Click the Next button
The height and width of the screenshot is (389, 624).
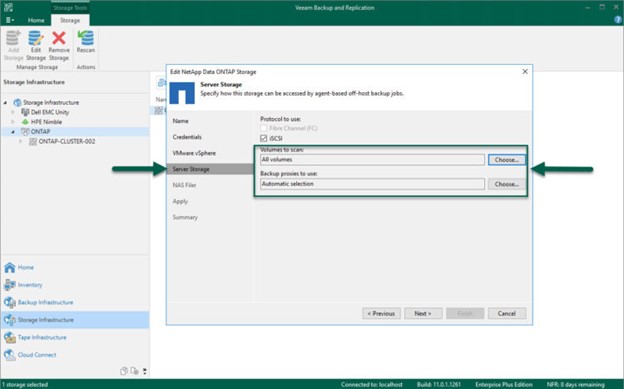423,314
